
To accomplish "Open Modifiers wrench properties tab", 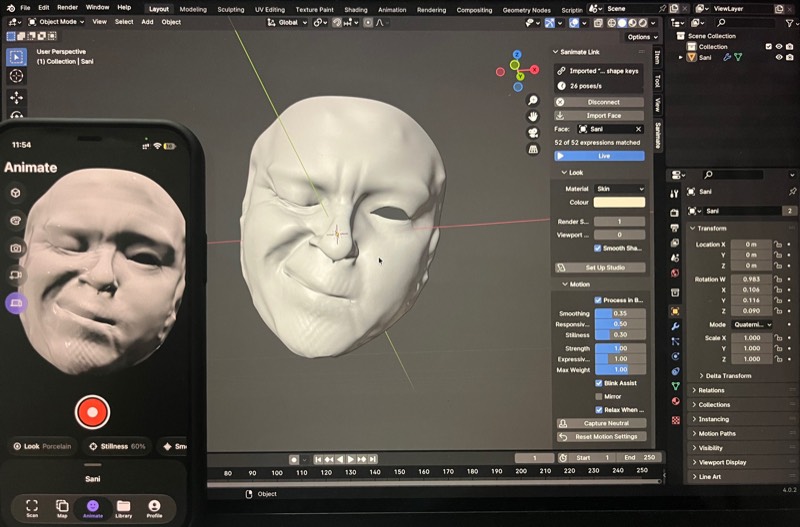I will click(674, 327).
